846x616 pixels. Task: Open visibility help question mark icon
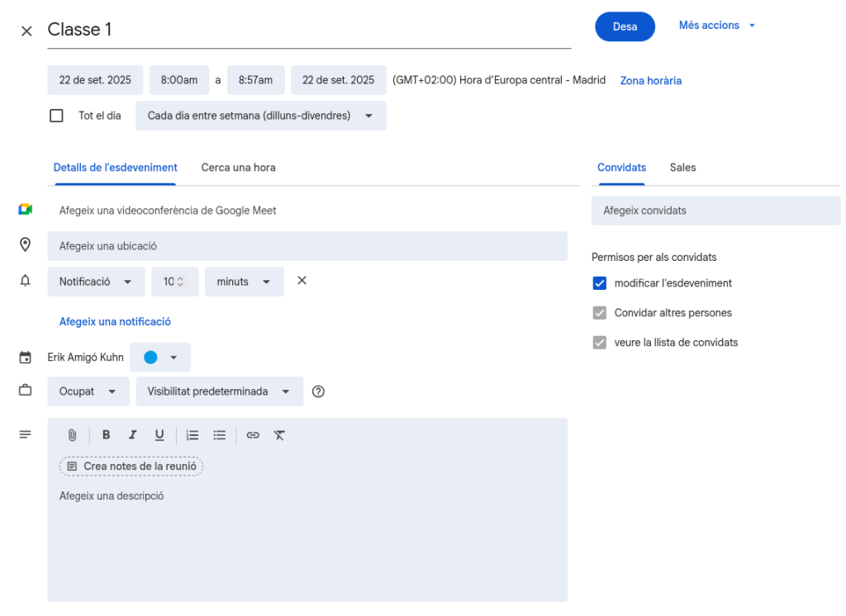point(318,391)
